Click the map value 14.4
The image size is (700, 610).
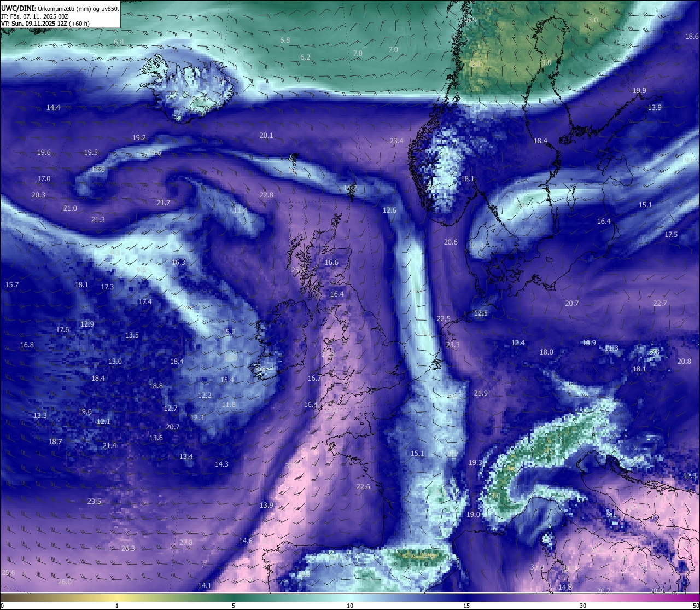tap(53, 108)
